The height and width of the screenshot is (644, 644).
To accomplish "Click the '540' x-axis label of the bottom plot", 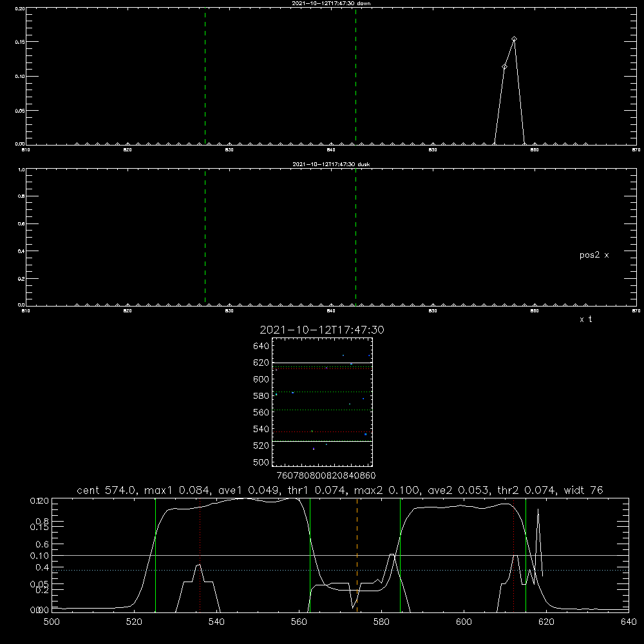I will (x=216, y=622).
